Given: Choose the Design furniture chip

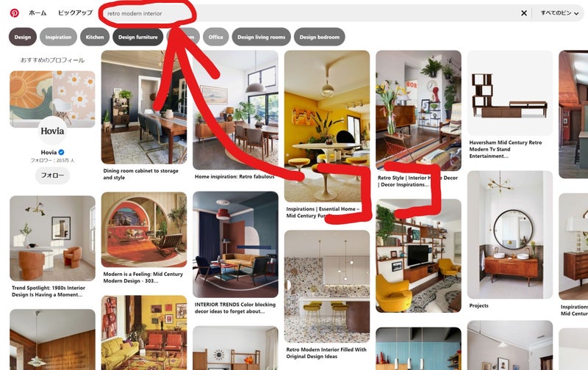Looking at the screenshot, I should pos(138,37).
